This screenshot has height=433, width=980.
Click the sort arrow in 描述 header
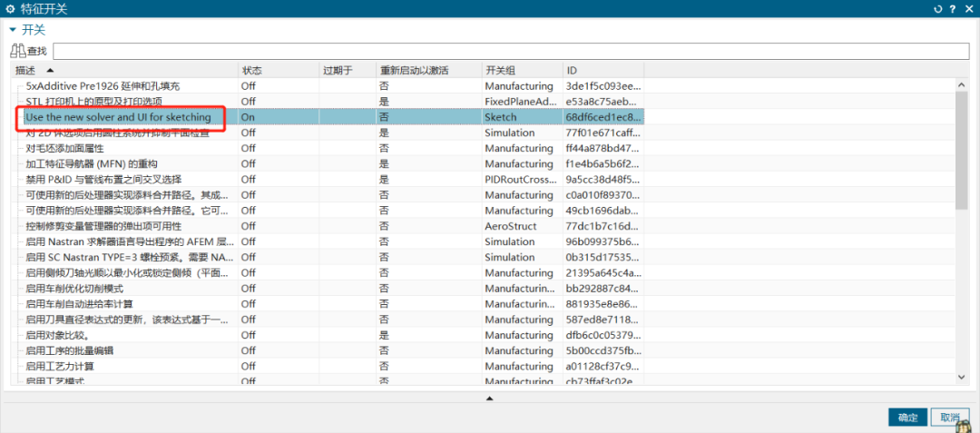click(50, 70)
